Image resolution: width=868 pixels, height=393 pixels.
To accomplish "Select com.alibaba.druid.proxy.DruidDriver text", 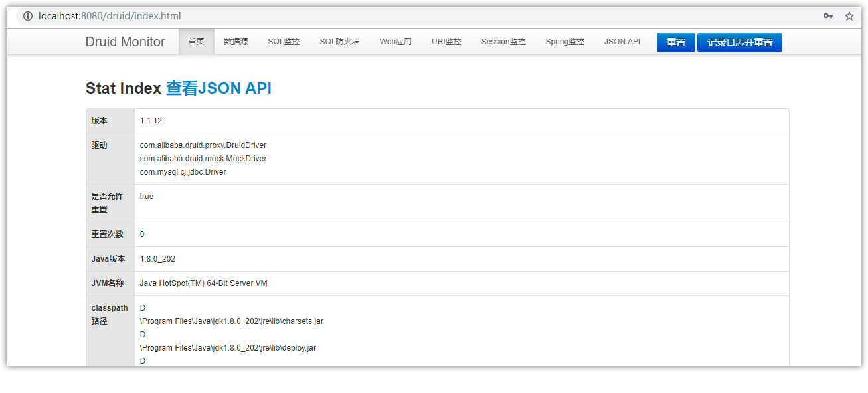I will (x=203, y=145).
